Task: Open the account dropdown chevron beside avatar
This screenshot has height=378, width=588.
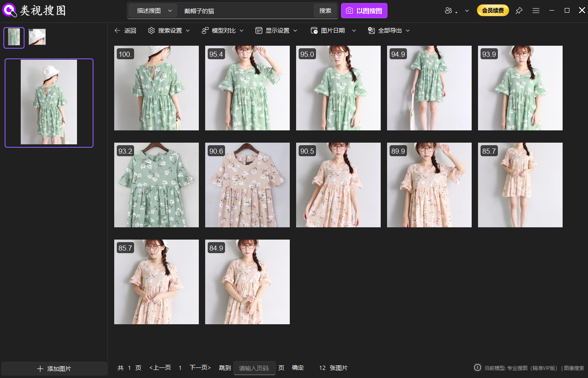Action: 466,10
